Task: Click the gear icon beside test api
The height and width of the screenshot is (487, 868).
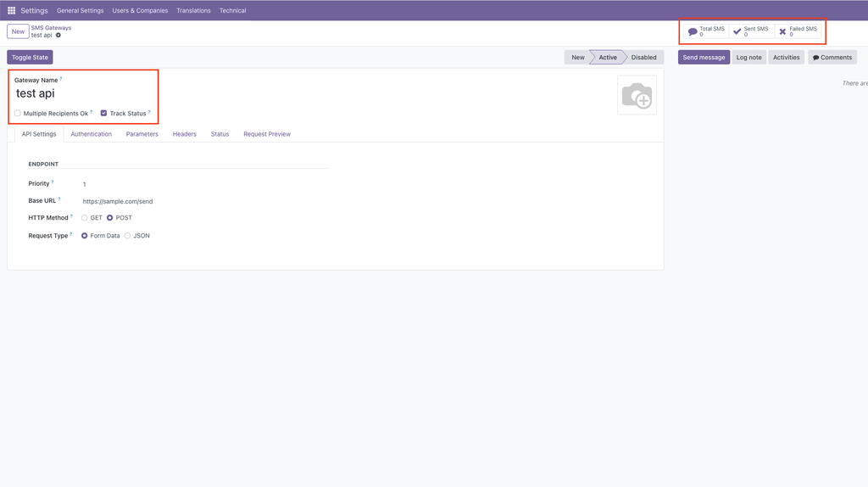Action: (x=58, y=36)
